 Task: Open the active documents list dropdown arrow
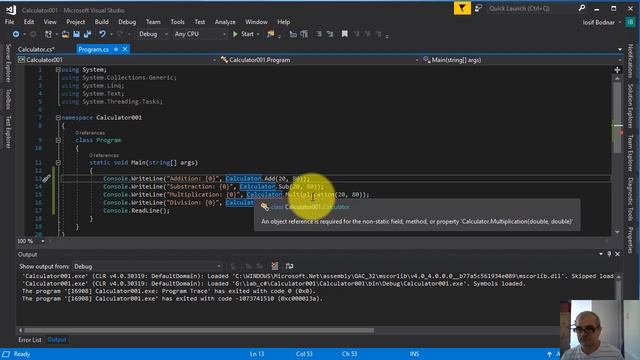click(620, 49)
